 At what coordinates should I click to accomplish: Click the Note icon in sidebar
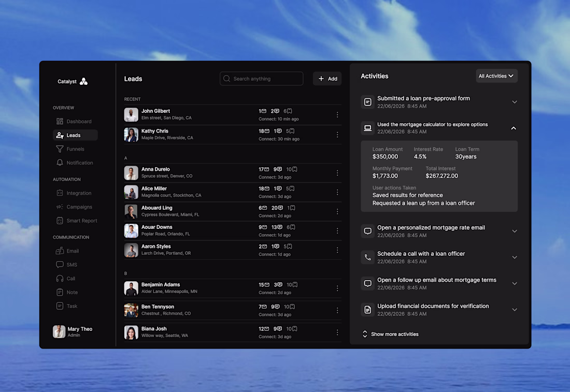point(60,292)
